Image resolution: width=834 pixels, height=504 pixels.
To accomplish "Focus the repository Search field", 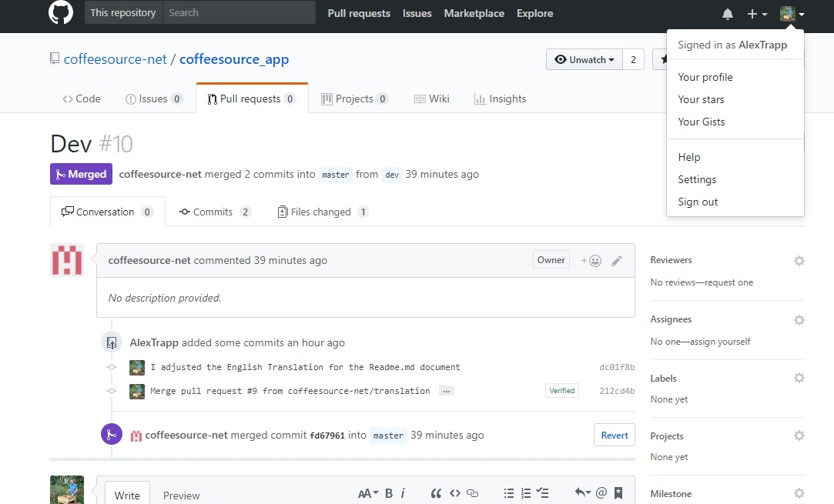I will [x=239, y=12].
